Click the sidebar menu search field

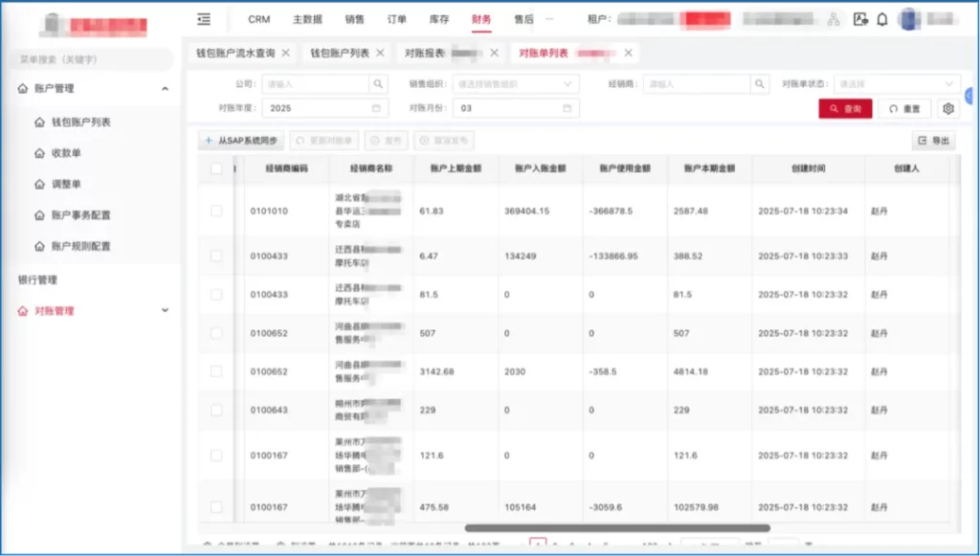93,59
